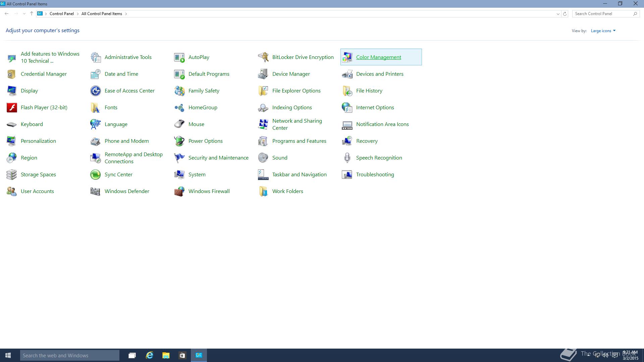This screenshot has width=644, height=362.
Task: Click the Keyboard icon
Action: tap(12, 124)
